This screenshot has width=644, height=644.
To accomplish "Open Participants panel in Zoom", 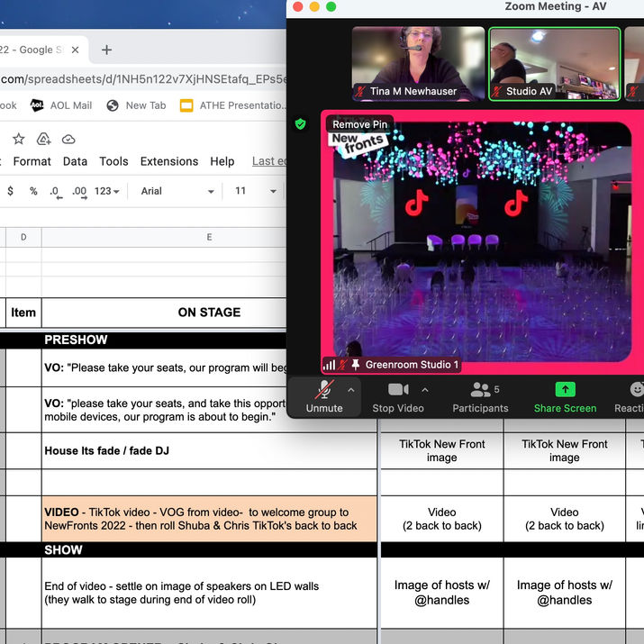I will click(x=481, y=396).
